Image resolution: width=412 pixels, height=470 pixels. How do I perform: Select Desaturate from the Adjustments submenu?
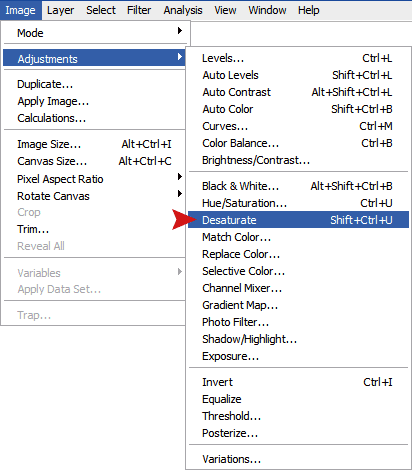(298, 220)
